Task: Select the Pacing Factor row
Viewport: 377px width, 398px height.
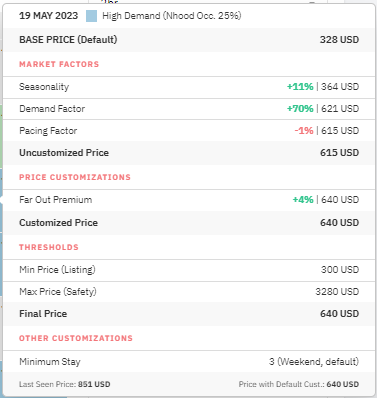Action: [x=189, y=131]
